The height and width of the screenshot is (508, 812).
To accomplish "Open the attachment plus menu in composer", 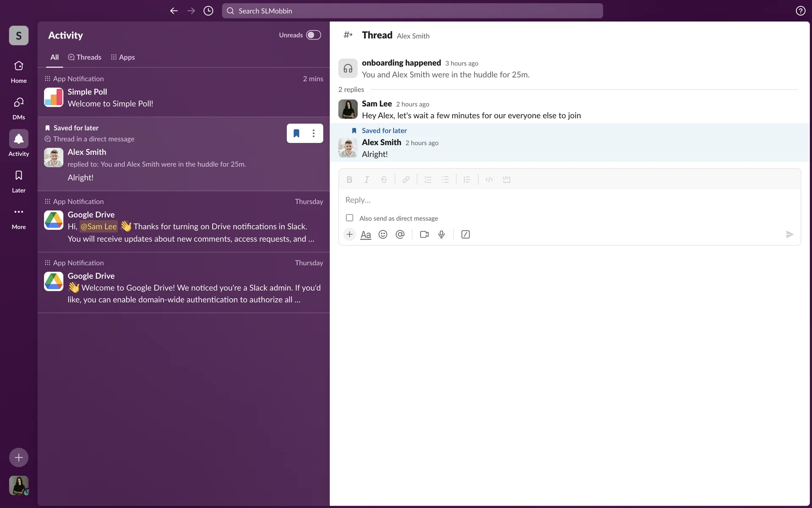I will (x=349, y=235).
